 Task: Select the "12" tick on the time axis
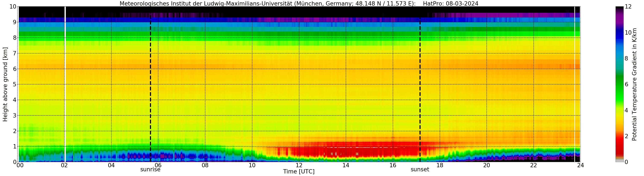[299, 165]
